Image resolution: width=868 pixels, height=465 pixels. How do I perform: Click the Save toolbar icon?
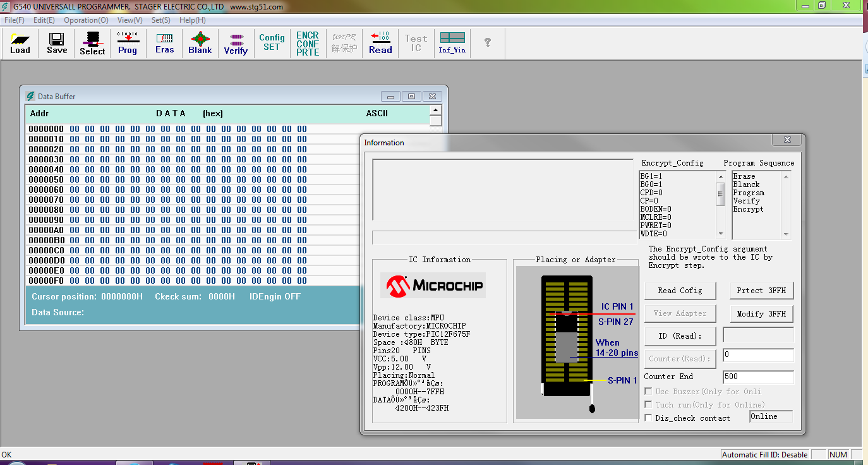coord(57,43)
